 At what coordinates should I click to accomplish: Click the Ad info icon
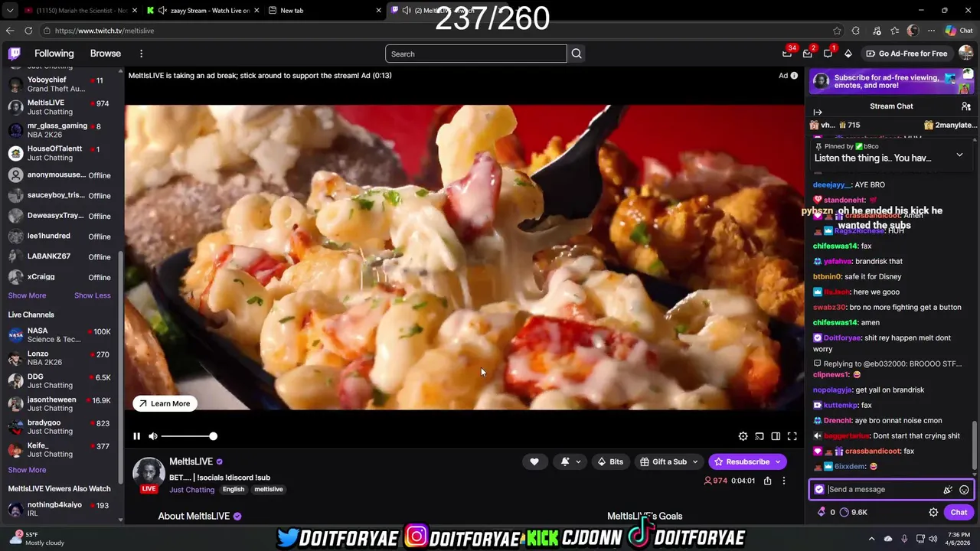tap(794, 76)
